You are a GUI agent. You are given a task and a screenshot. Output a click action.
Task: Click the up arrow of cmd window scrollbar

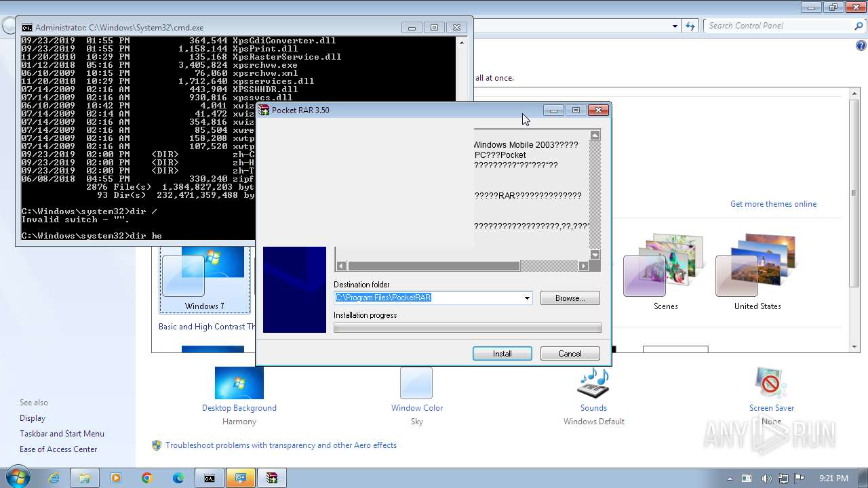[462, 42]
